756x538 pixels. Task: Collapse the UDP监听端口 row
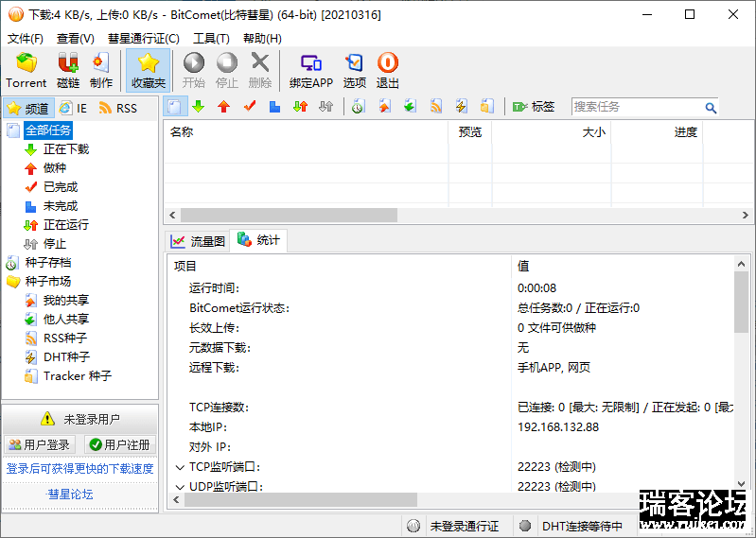click(180, 487)
